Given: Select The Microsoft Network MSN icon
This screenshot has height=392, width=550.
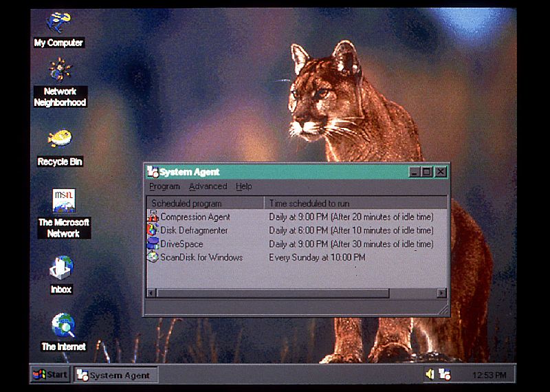Looking at the screenshot, I should click(x=64, y=200).
